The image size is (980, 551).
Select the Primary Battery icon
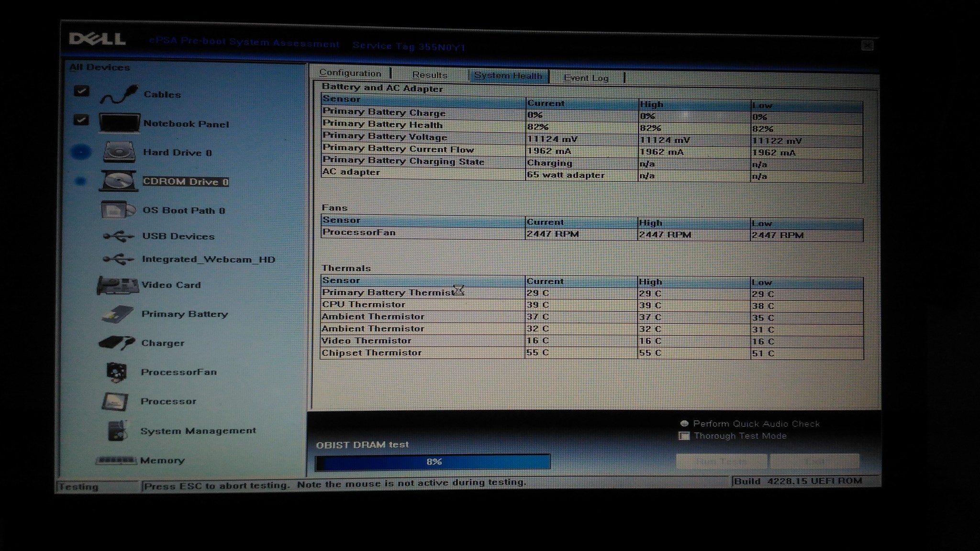[118, 314]
